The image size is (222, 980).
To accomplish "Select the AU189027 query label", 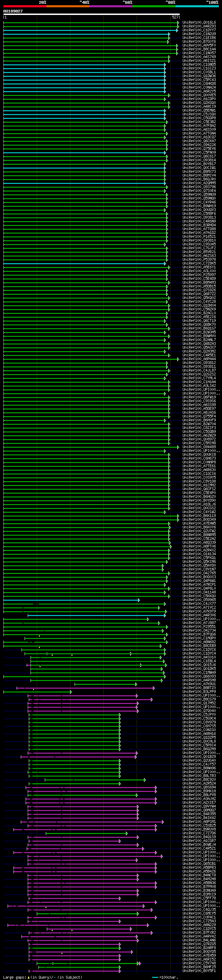I will pos(13,11).
